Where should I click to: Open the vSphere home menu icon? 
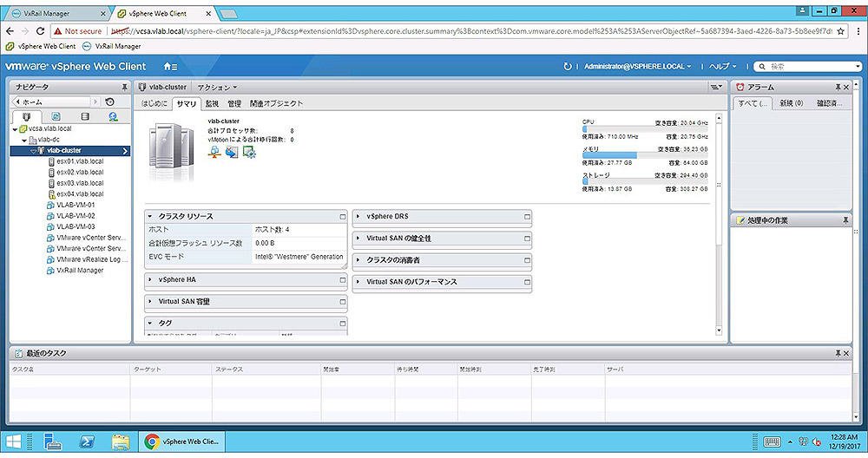pos(170,67)
